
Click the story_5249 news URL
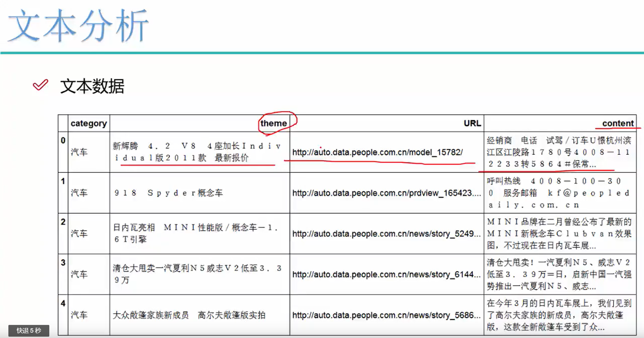[386, 234]
